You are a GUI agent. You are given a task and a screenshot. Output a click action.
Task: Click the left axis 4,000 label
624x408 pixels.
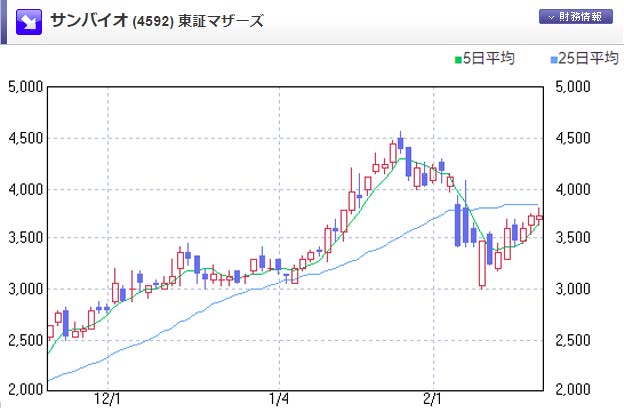tap(25, 189)
